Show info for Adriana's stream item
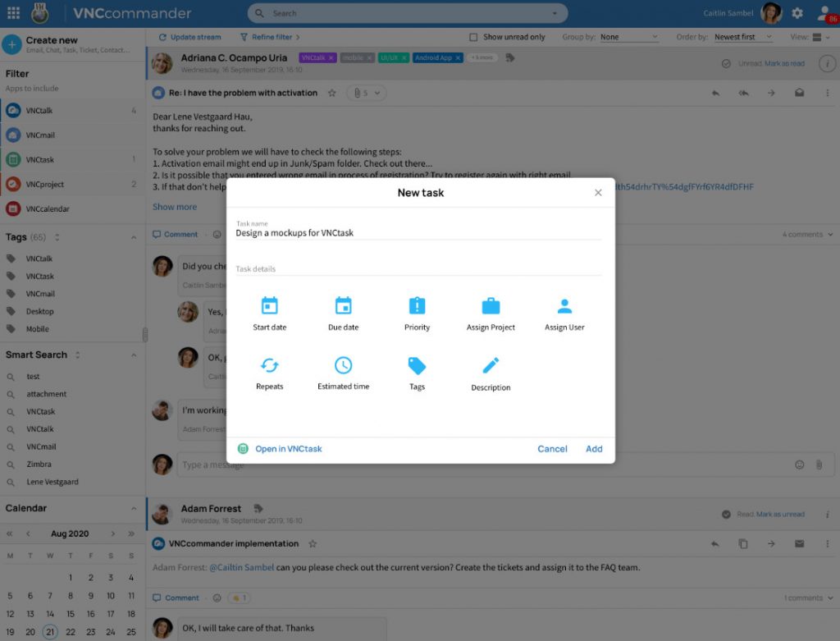The width and height of the screenshot is (840, 641). (x=827, y=63)
